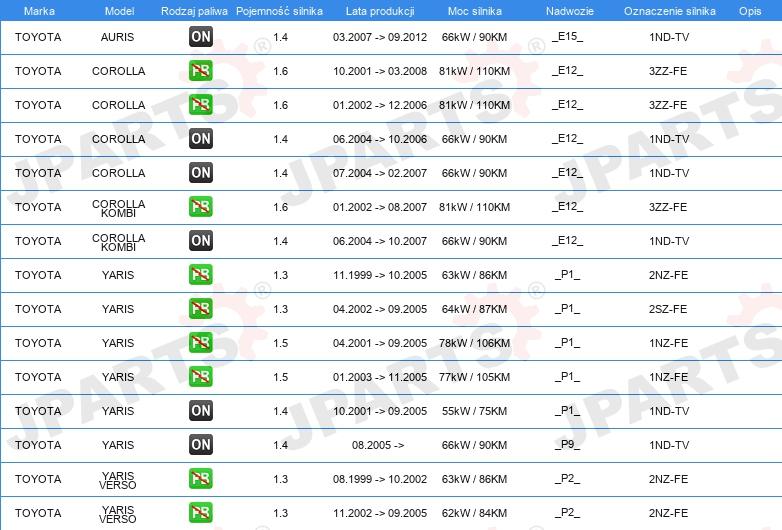
Task: Select the 1NZ-FE code in the 77kW / 105KM row
Action: coord(668,376)
